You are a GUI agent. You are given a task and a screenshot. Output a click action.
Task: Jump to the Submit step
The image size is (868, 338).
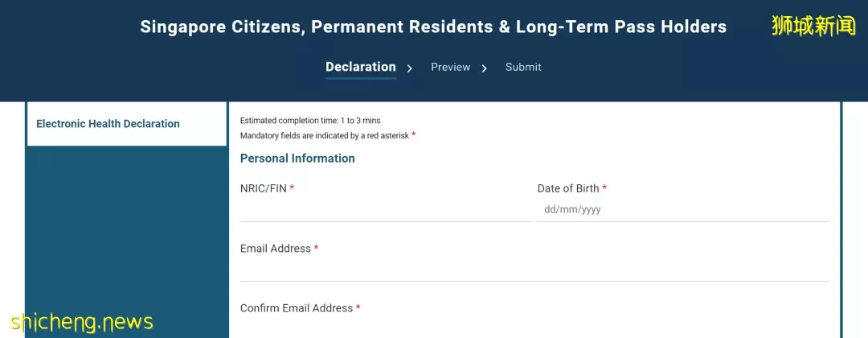tap(523, 67)
